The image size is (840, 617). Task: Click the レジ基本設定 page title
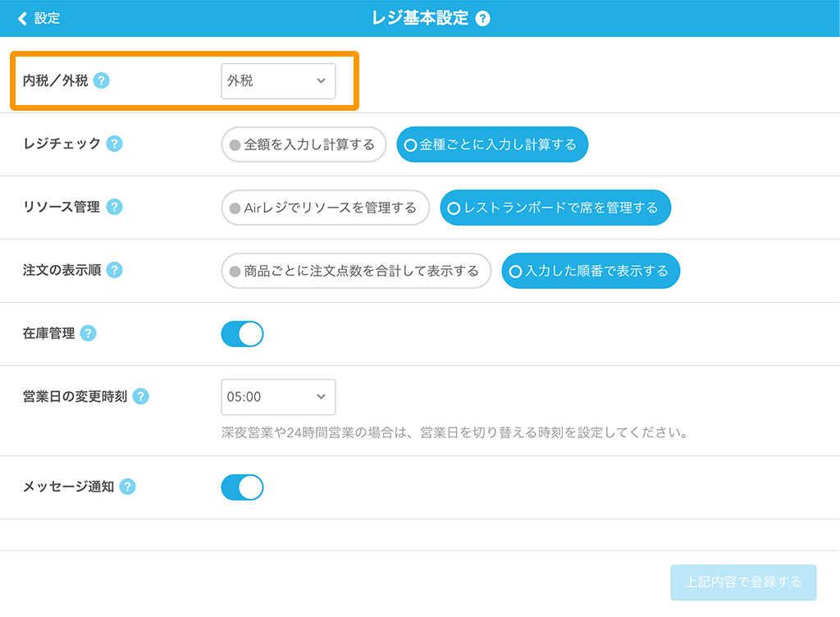click(x=420, y=19)
